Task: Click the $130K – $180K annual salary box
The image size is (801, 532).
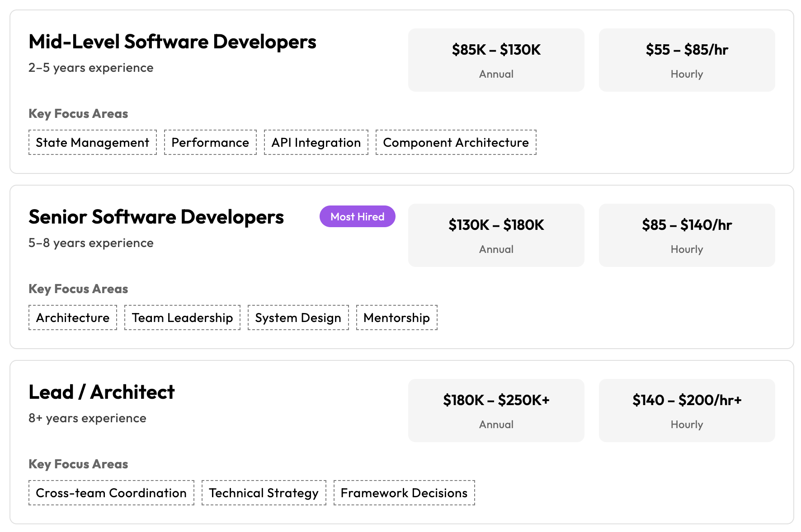Action: click(496, 235)
